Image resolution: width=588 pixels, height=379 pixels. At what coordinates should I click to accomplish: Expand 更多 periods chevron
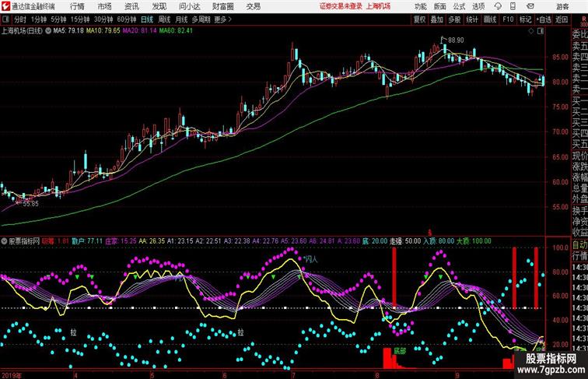click(x=230, y=19)
